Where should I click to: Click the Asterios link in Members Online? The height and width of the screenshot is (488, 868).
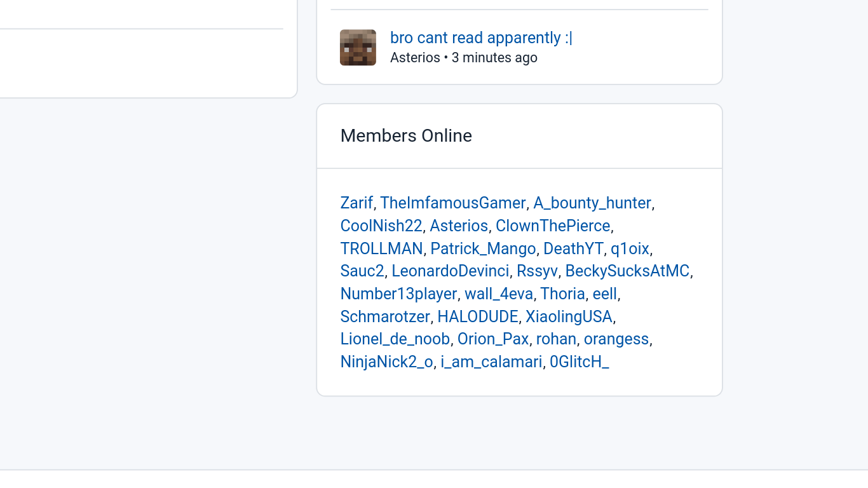tap(459, 226)
